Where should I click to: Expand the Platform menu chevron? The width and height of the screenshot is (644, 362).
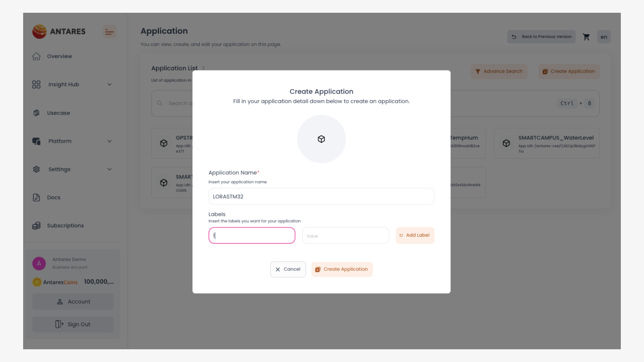click(x=109, y=141)
